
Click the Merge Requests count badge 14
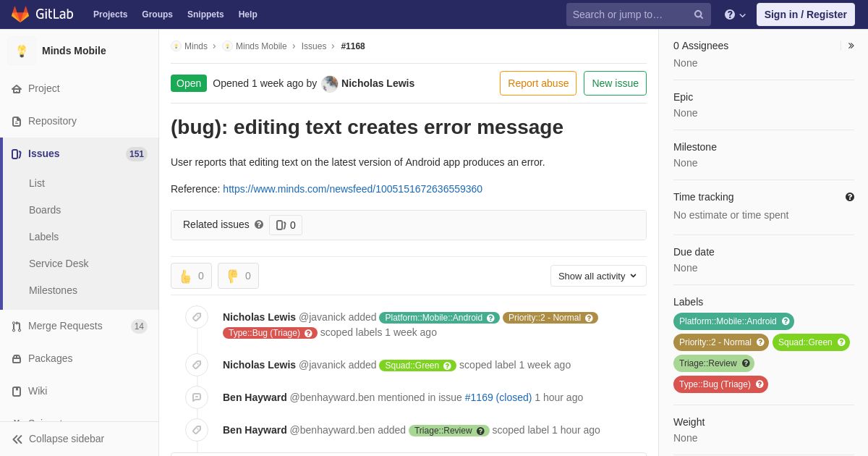[x=139, y=326]
